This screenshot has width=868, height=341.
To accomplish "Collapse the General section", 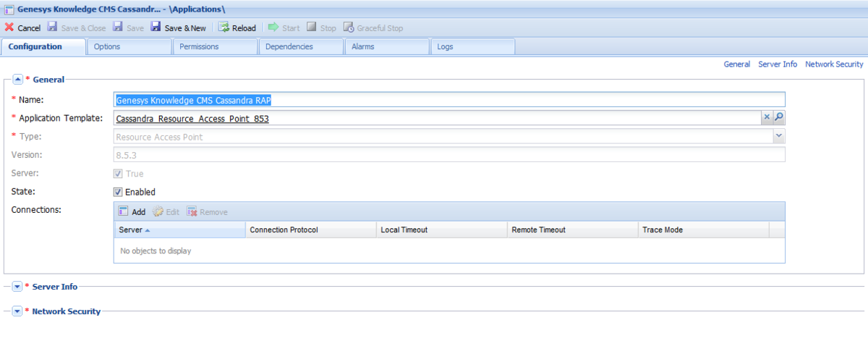I will 18,80.
